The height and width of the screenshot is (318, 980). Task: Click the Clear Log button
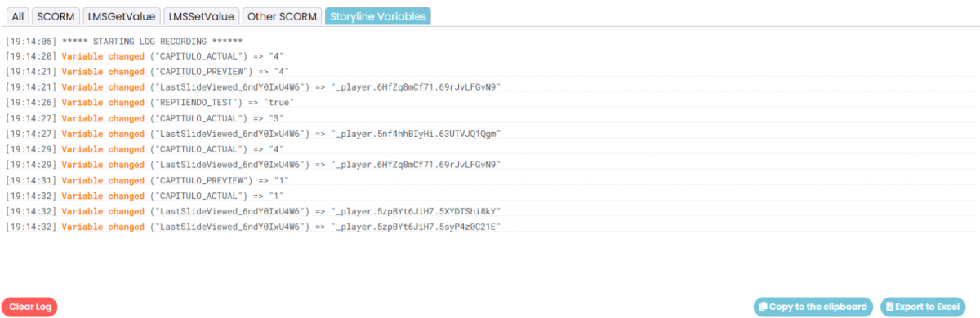[x=30, y=307]
